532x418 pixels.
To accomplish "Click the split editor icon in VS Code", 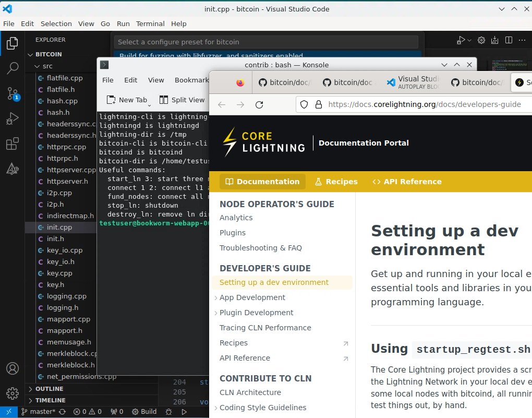I will tap(509, 40).
